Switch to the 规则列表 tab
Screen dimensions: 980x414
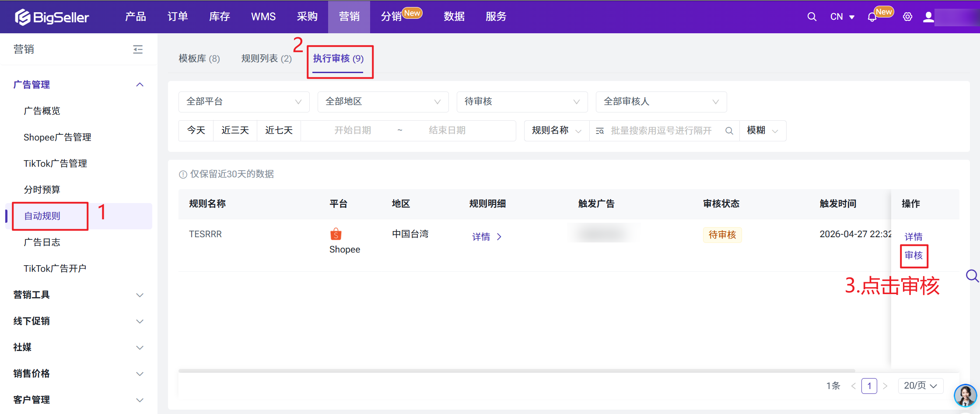pos(266,59)
